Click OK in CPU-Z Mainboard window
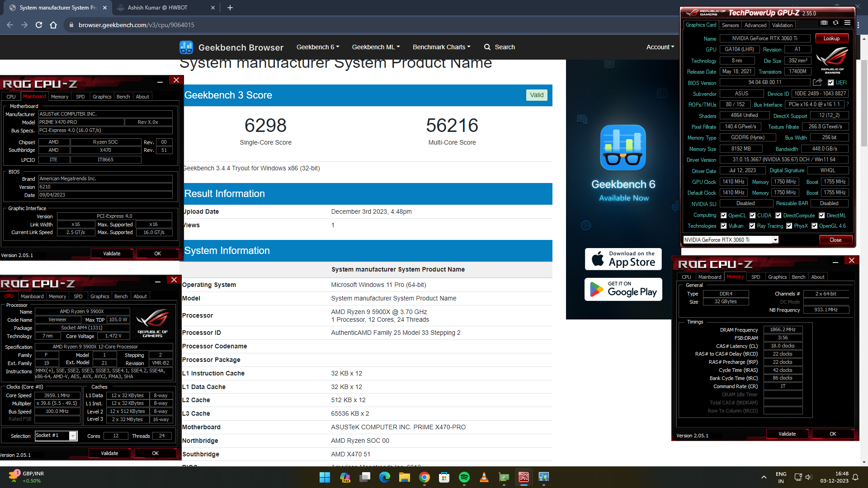This screenshot has height=488, width=868. pyautogui.click(x=157, y=253)
